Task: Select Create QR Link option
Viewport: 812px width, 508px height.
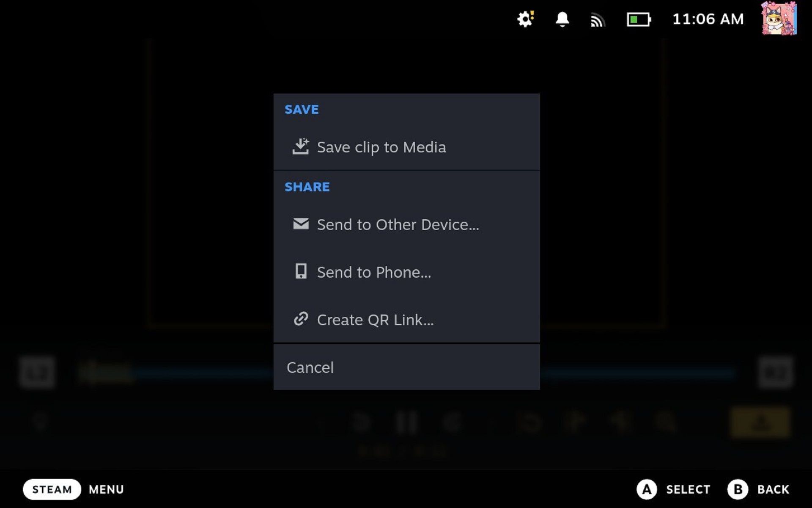Action: tap(375, 319)
